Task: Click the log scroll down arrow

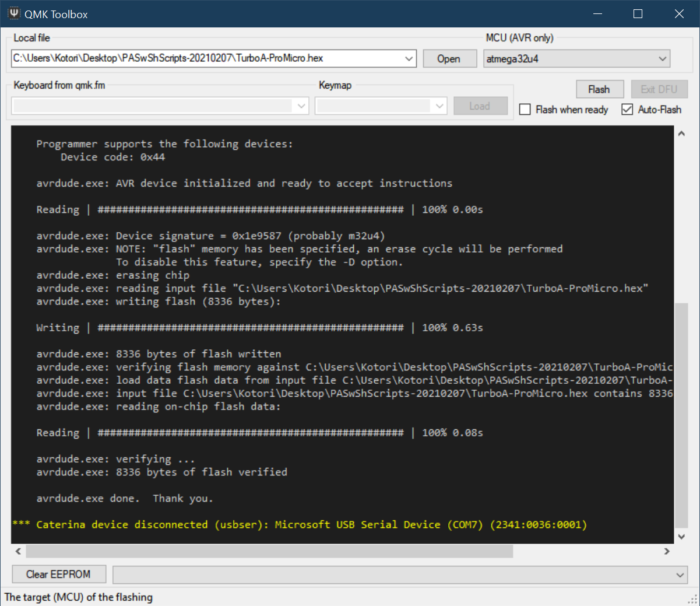Action: [681, 537]
